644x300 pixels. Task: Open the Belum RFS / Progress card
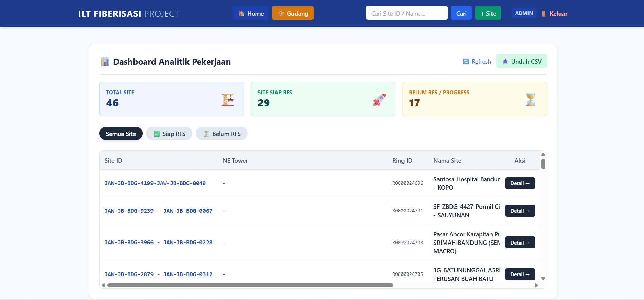click(475, 99)
